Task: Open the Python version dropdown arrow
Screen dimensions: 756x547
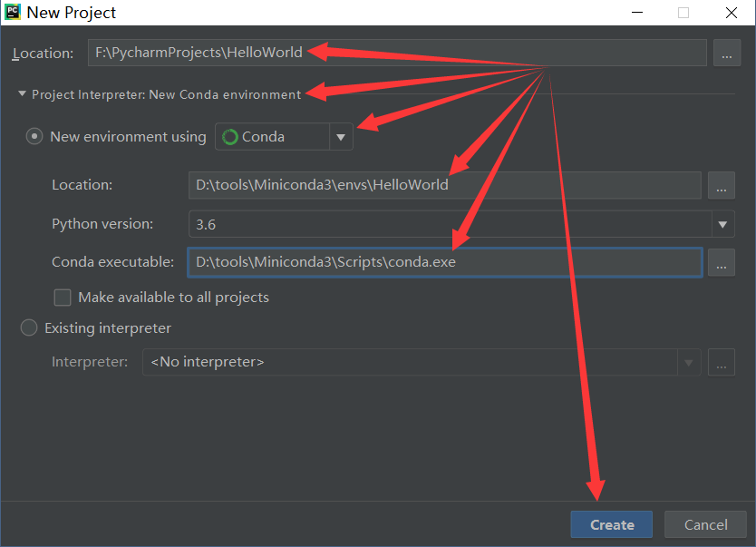Action: [x=722, y=224]
